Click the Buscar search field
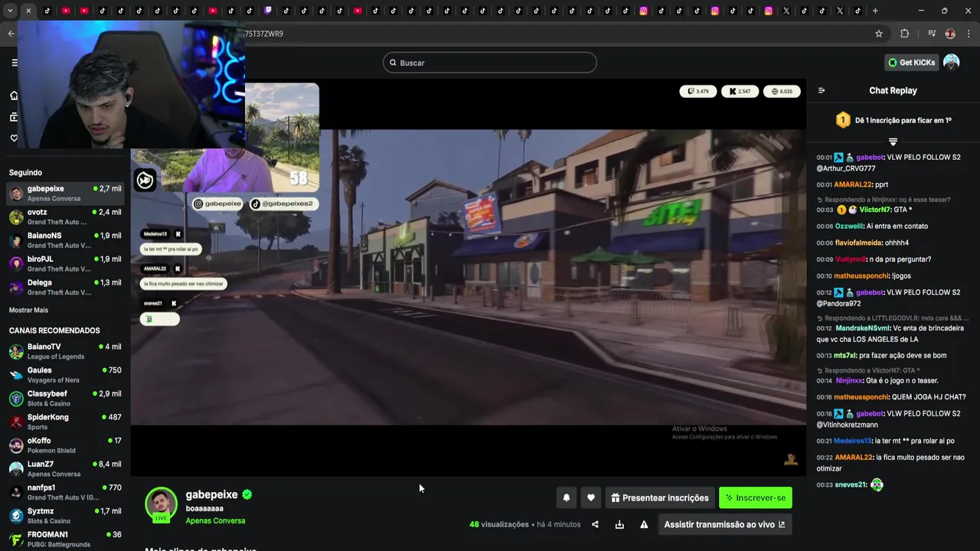 (x=490, y=63)
